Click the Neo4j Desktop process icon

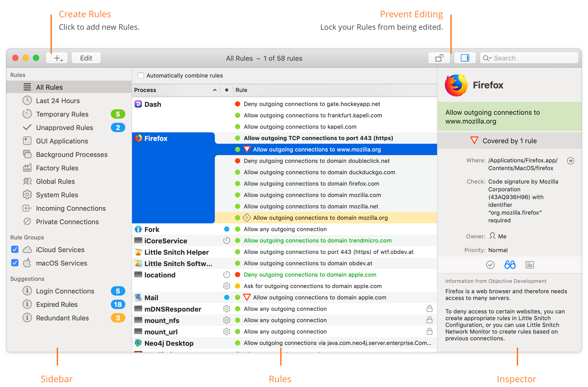138,343
